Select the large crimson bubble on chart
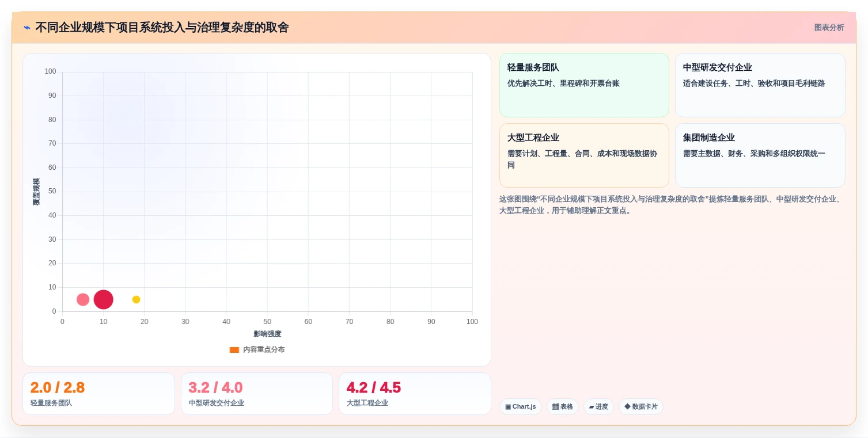The width and height of the screenshot is (868, 438). pyautogui.click(x=103, y=299)
